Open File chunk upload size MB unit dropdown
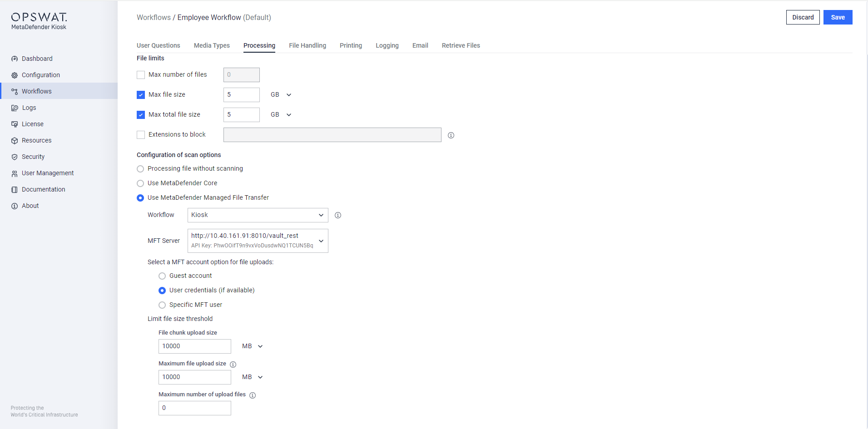 [x=252, y=346]
